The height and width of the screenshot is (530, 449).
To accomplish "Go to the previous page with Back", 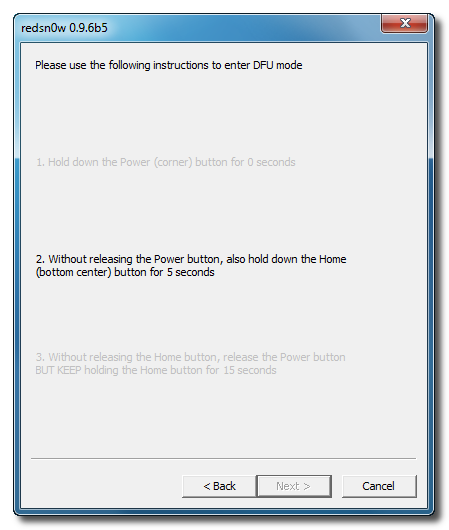I will point(219,486).
